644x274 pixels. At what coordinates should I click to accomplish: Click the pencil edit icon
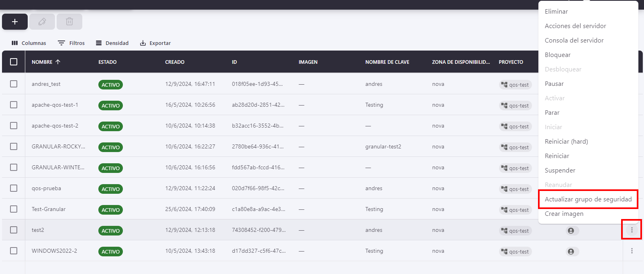[x=42, y=22]
